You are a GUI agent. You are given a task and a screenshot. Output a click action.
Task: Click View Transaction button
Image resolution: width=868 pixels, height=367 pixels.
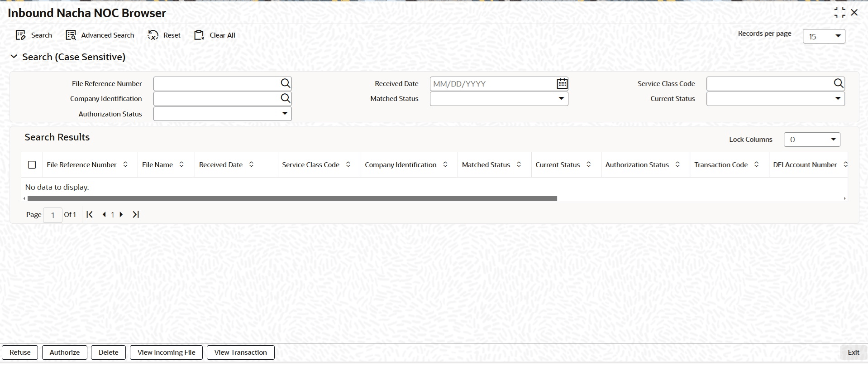[x=240, y=353]
